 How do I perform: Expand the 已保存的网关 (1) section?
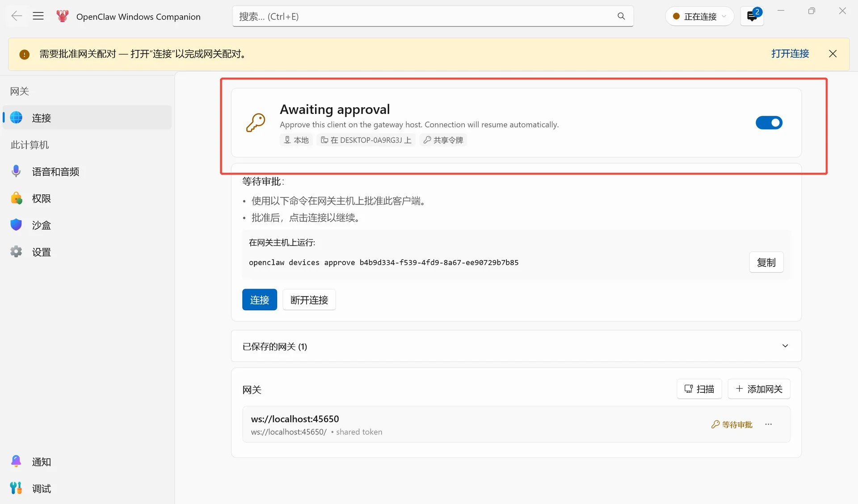point(516,346)
